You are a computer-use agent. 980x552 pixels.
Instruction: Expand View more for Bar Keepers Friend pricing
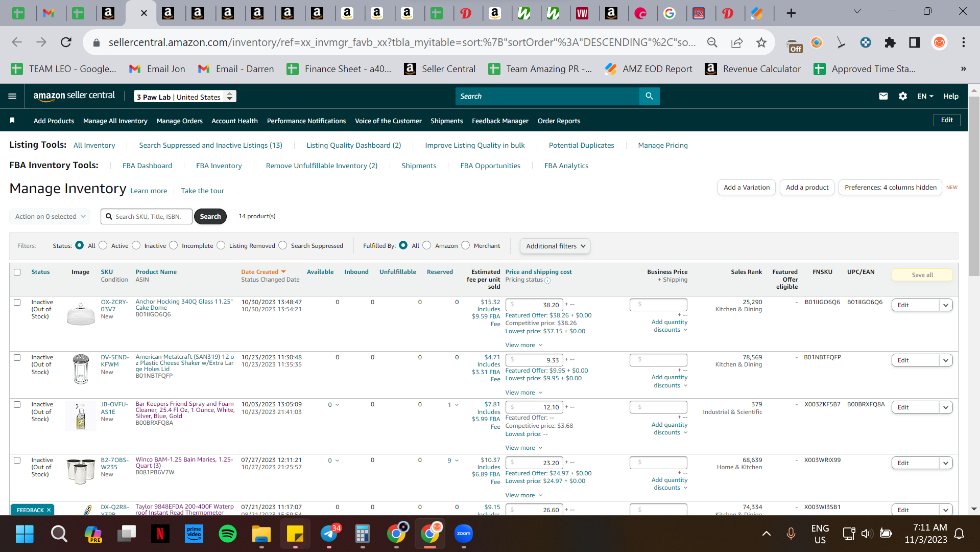pyautogui.click(x=524, y=448)
